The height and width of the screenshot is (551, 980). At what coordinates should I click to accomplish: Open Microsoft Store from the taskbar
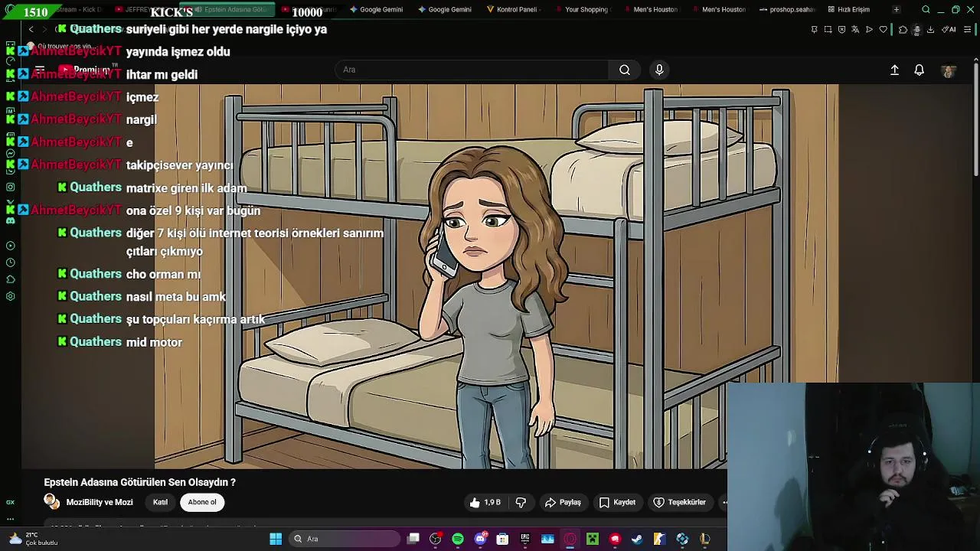(502, 539)
